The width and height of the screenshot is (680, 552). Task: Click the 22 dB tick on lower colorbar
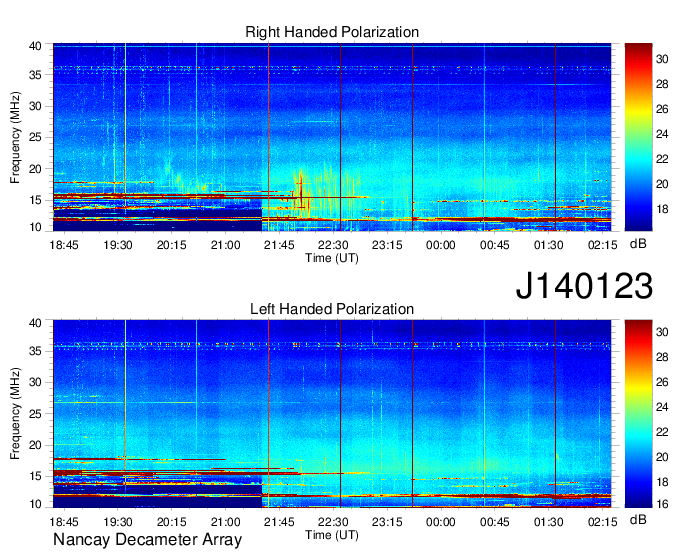(x=662, y=432)
